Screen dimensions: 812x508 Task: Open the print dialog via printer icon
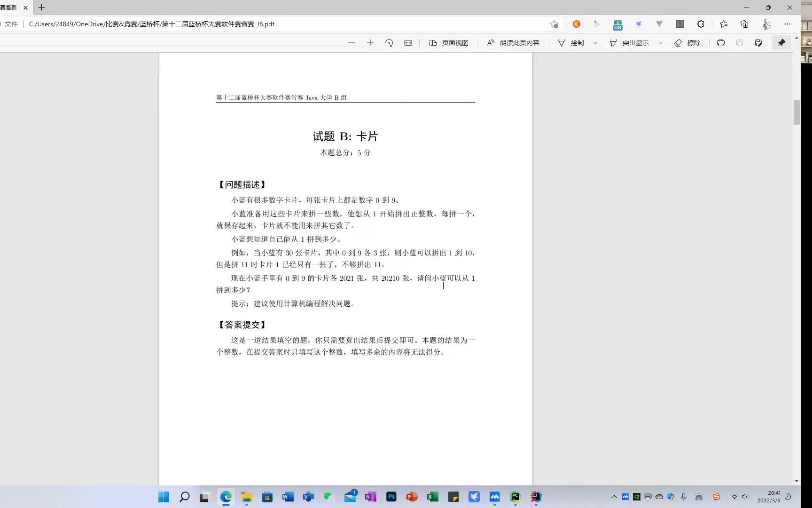pyautogui.click(x=720, y=43)
